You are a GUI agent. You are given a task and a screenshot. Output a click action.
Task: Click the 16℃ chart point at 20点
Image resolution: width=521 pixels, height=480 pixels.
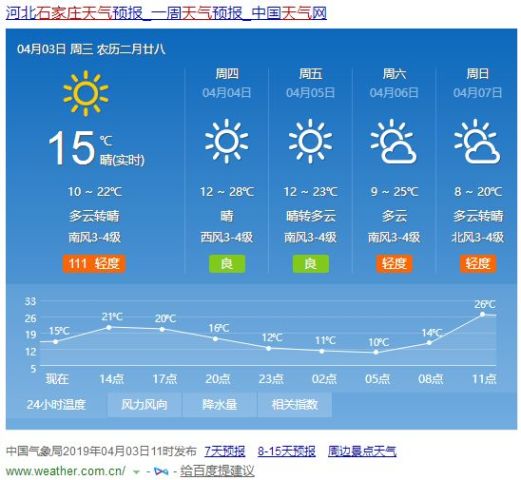point(215,339)
